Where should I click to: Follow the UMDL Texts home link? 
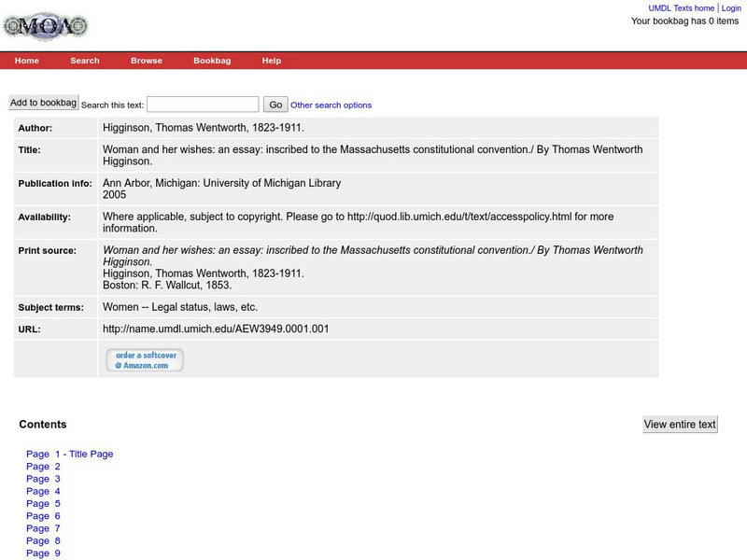(x=682, y=8)
